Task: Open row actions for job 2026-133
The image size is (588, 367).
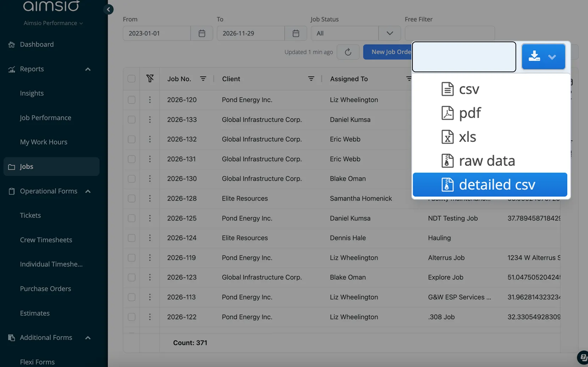Action: point(150,120)
